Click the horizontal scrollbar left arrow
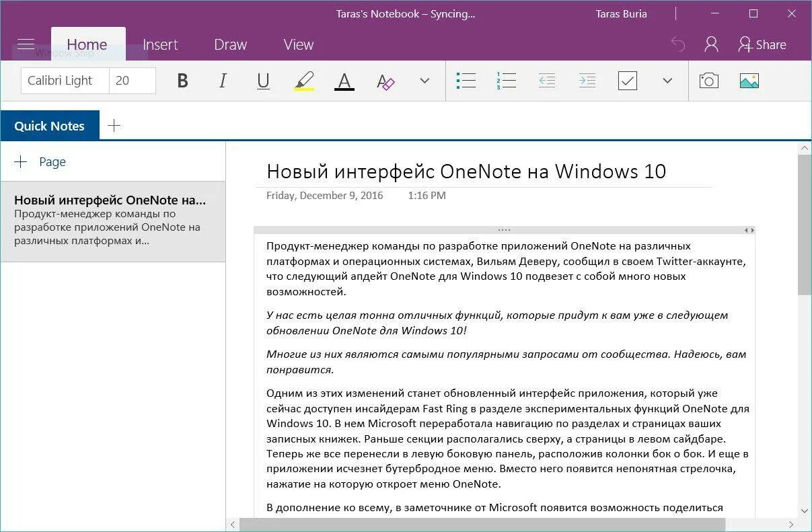812x532 pixels. tap(233, 525)
